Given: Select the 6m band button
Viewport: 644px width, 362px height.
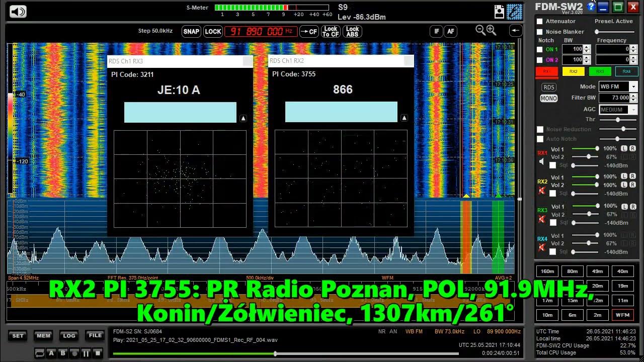Looking at the screenshot, I should point(572,315).
